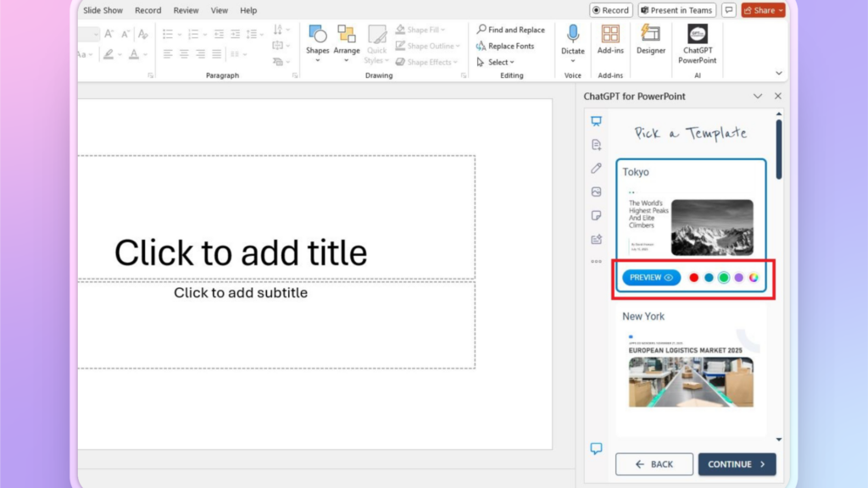
Task: Align text left
Action: 168,54
